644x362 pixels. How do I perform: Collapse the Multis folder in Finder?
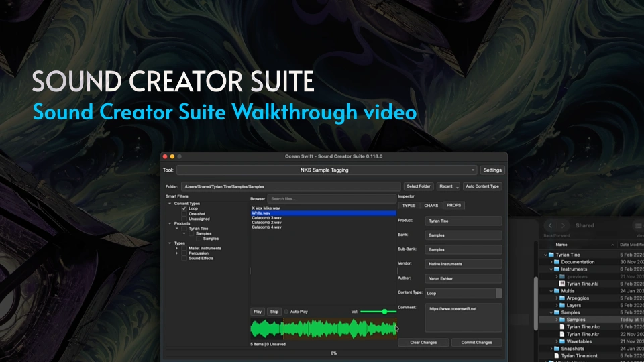pos(551,290)
